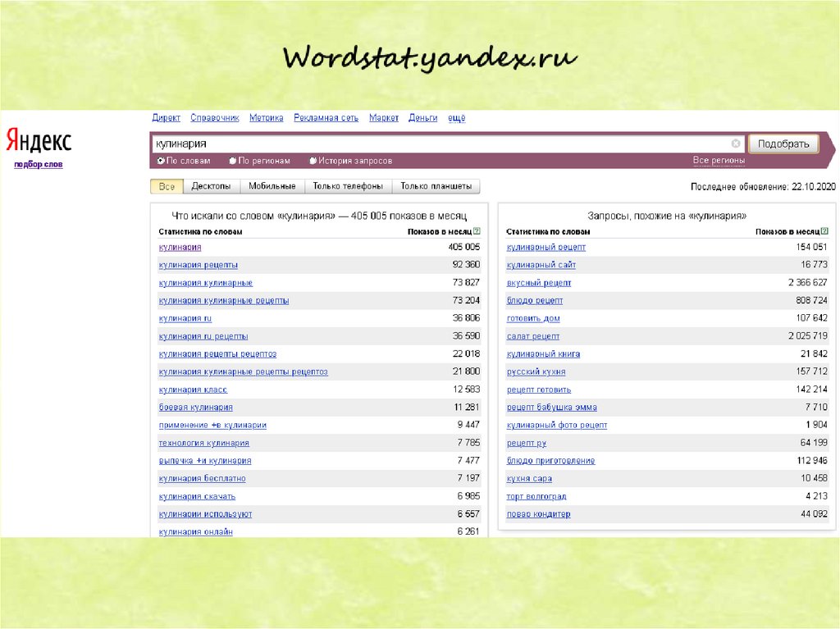Screen dimensions: 840x629
Task: Open the 'Все регионы' region selector
Action: click(719, 161)
